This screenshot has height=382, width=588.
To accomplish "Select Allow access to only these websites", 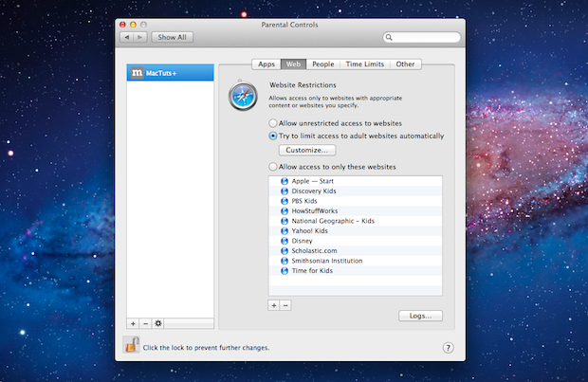I will tap(272, 167).
